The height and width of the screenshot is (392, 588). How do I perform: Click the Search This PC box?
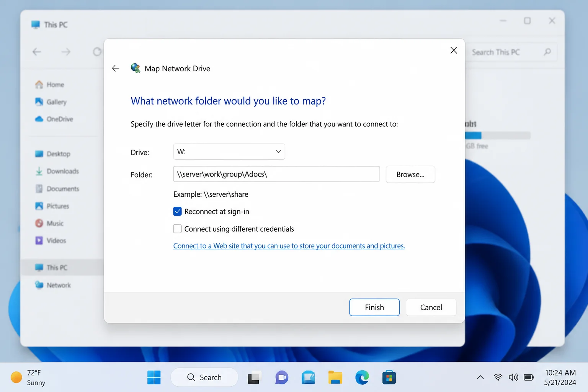pos(511,52)
